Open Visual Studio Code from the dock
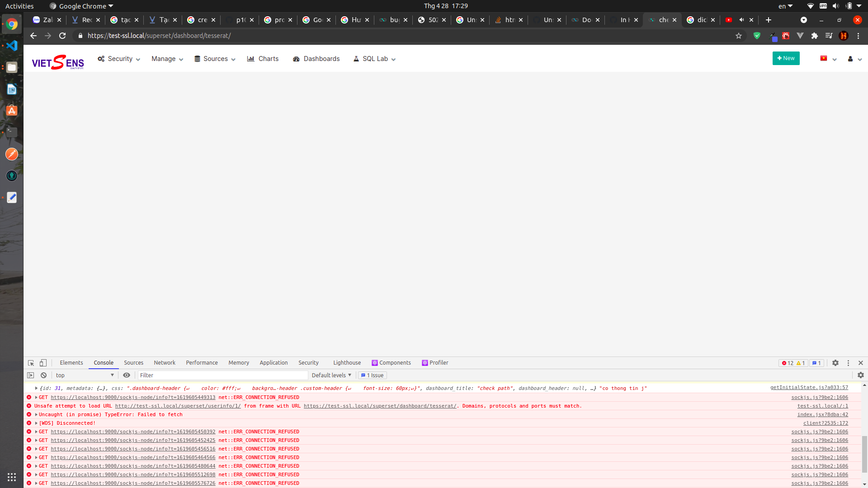The image size is (868, 488). point(12,46)
